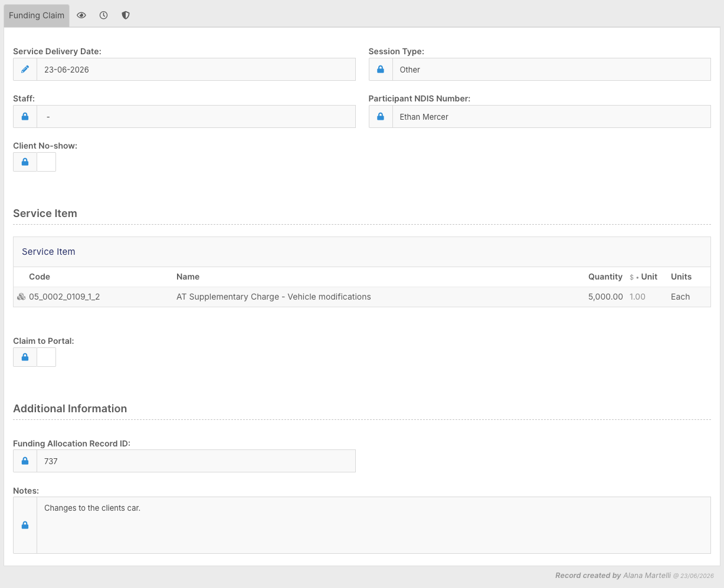
Task: Click the Staff field value
Action: point(196,117)
